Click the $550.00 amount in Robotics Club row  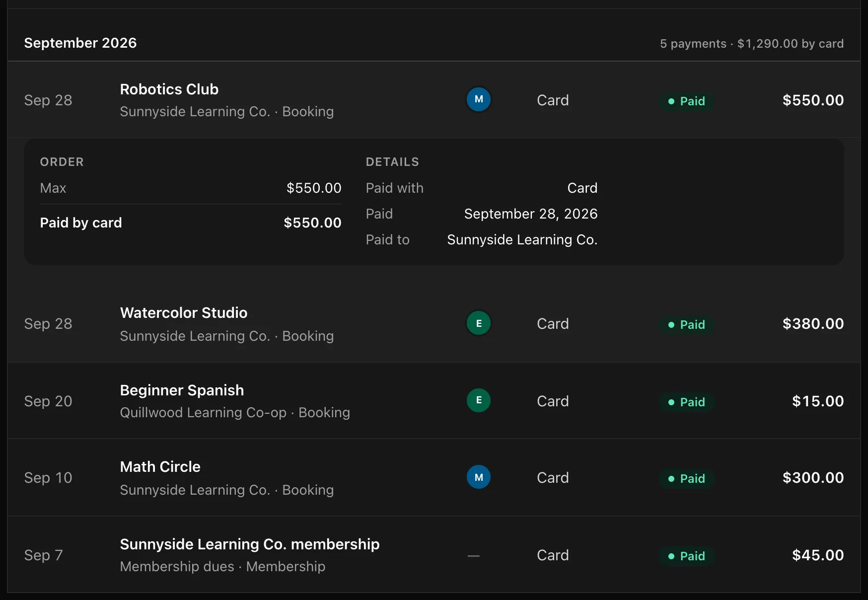tap(813, 100)
